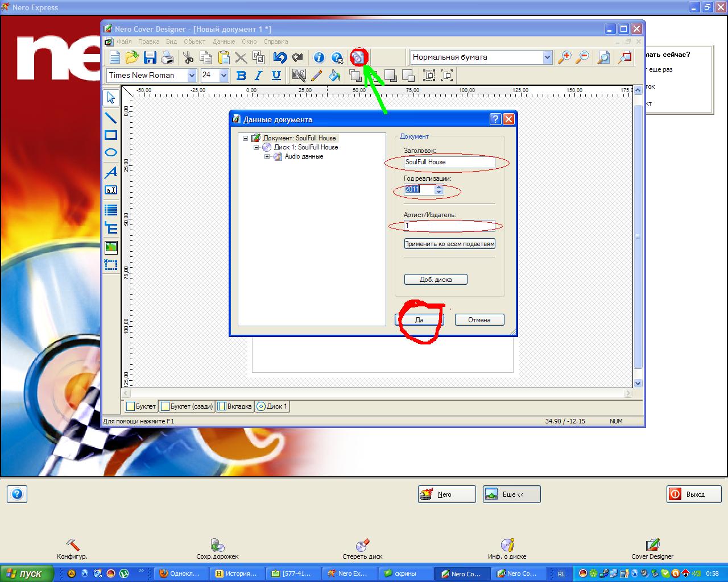The image size is (728, 582).
Task: Decrease the release year with spinner down arrow
Action: pos(439,192)
